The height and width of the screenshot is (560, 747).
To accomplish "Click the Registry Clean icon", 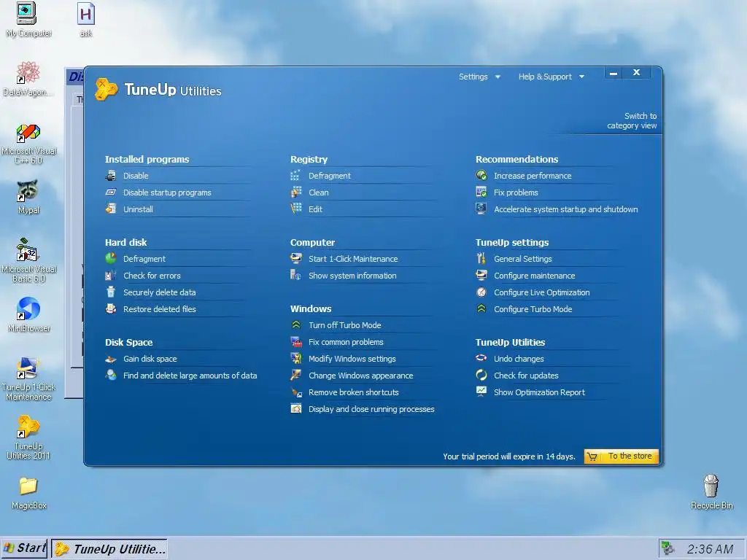I will click(x=296, y=192).
